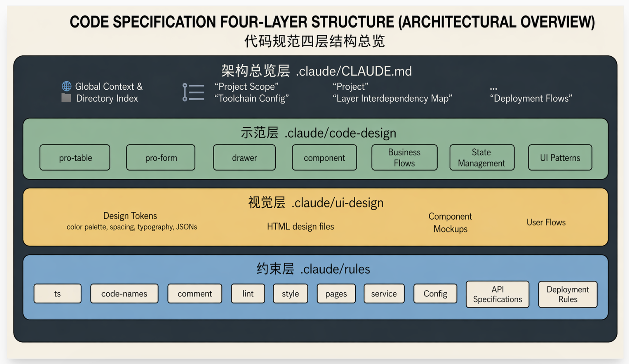Click the list tree icon near Project Scope
Image resolution: width=629 pixels, height=364 pixels.
193,92
